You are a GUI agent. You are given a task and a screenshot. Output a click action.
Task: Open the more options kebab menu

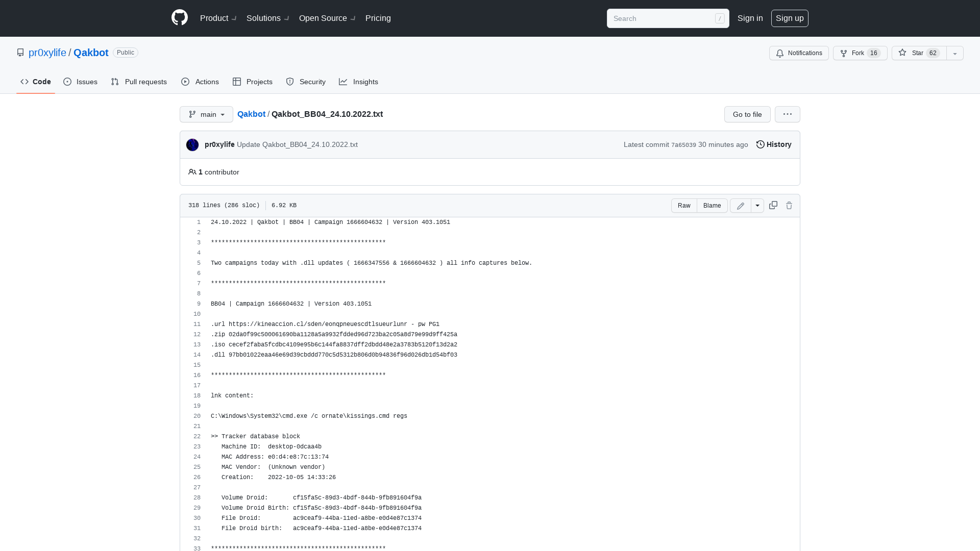pyautogui.click(x=787, y=114)
